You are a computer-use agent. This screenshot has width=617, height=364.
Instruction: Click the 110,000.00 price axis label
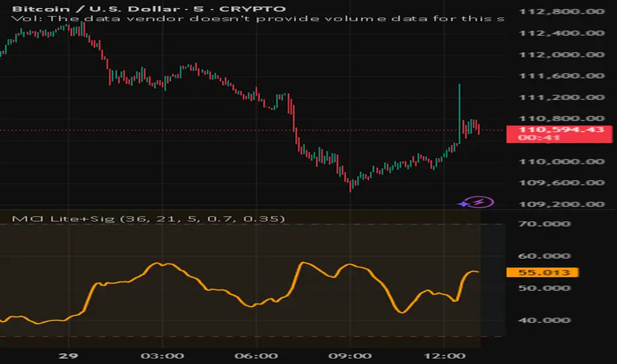click(561, 161)
